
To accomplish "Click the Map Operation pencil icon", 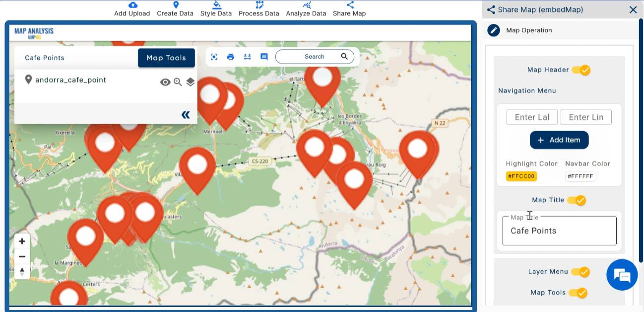I will tap(493, 30).
